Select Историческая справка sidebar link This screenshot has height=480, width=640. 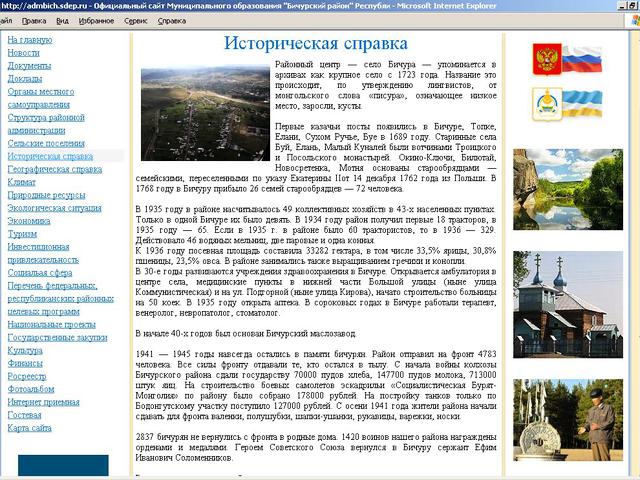[x=50, y=156]
